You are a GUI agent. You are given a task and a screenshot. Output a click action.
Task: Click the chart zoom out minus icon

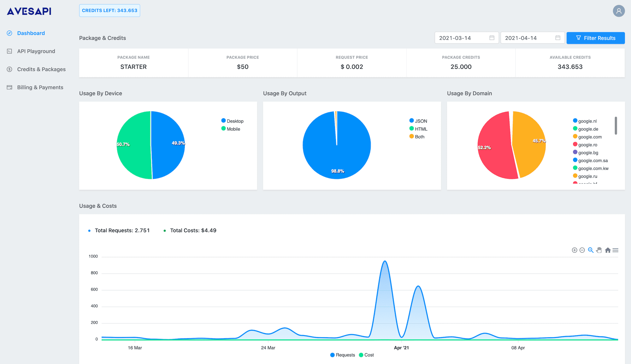pos(582,250)
